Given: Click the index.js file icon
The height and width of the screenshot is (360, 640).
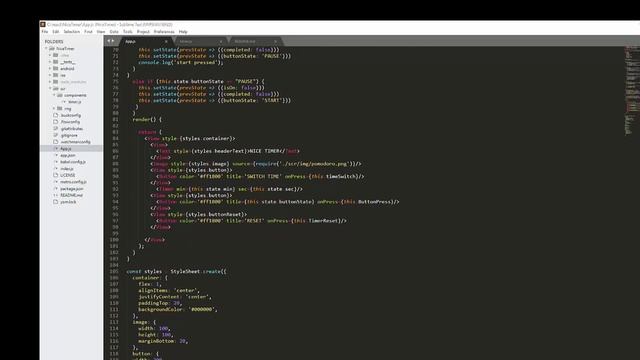Looking at the screenshot, I should tap(56, 169).
